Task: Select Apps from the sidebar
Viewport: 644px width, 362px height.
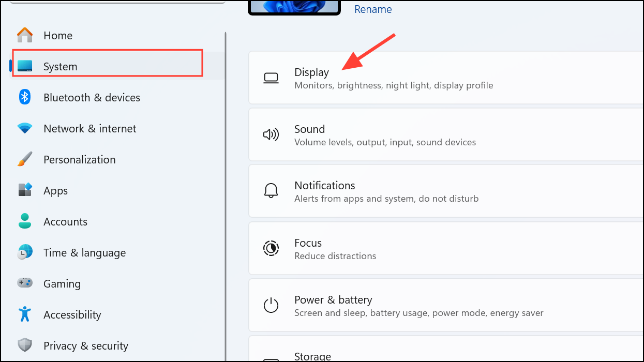Action: click(55, 190)
